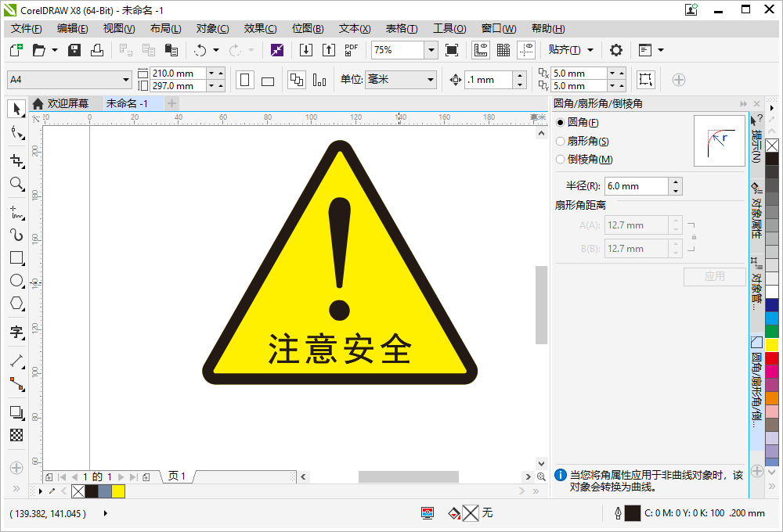This screenshot has height=532, width=783.
Task: Select the Shape edit tool
Action: 16,132
